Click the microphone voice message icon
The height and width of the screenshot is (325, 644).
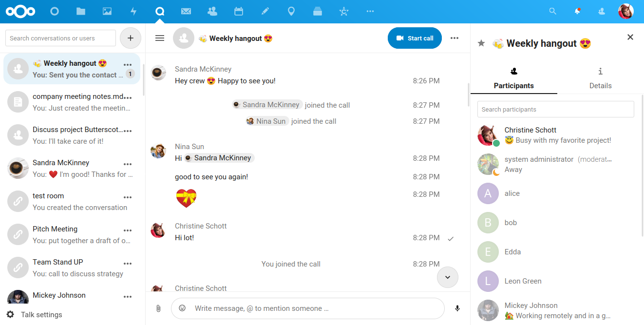click(457, 308)
